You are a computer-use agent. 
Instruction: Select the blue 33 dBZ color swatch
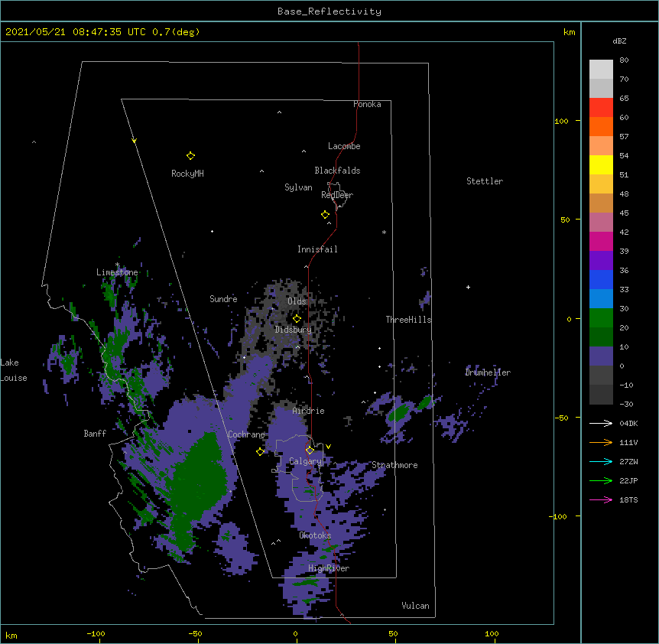tap(601, 279)
